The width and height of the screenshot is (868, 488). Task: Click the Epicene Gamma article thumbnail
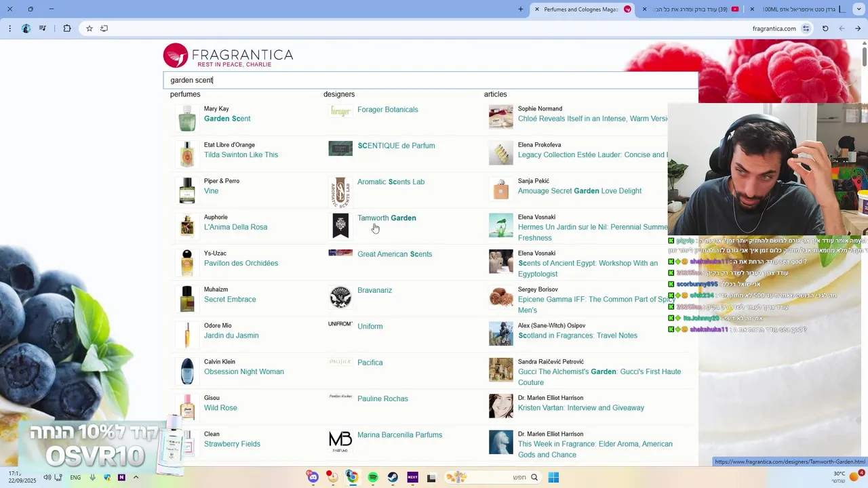click(501, 298)
